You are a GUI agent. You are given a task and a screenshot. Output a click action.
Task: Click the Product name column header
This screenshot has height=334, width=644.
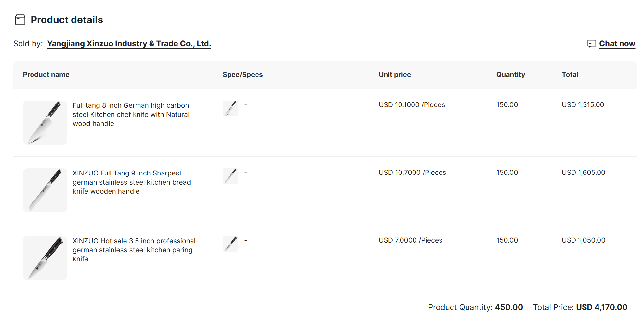click(x=46, y=75)
